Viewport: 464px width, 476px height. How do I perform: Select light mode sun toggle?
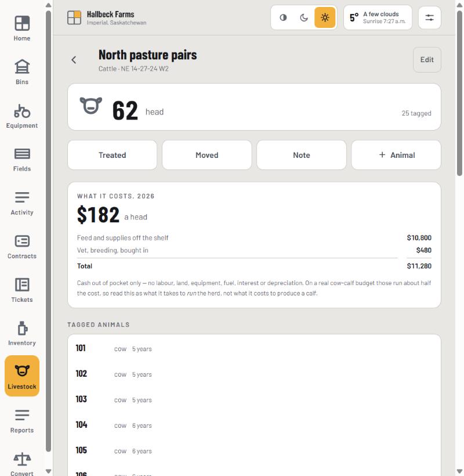(325, 17)
